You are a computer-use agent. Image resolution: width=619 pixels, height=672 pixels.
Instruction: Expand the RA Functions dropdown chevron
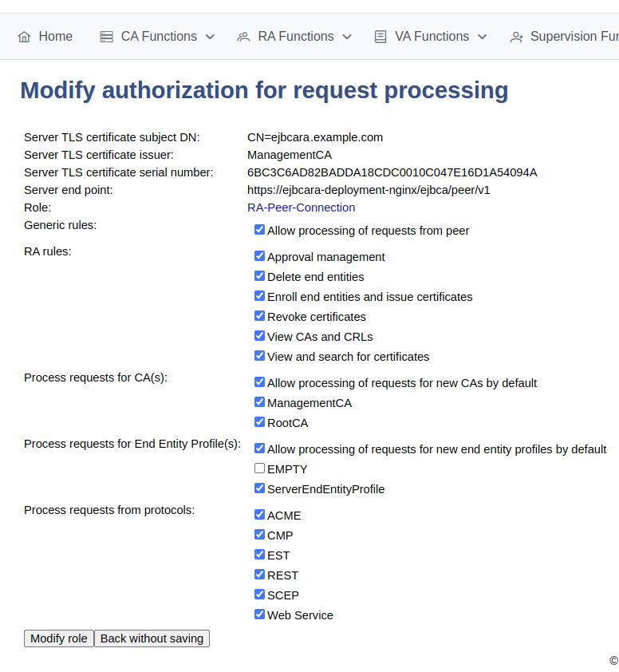(347, 37)
